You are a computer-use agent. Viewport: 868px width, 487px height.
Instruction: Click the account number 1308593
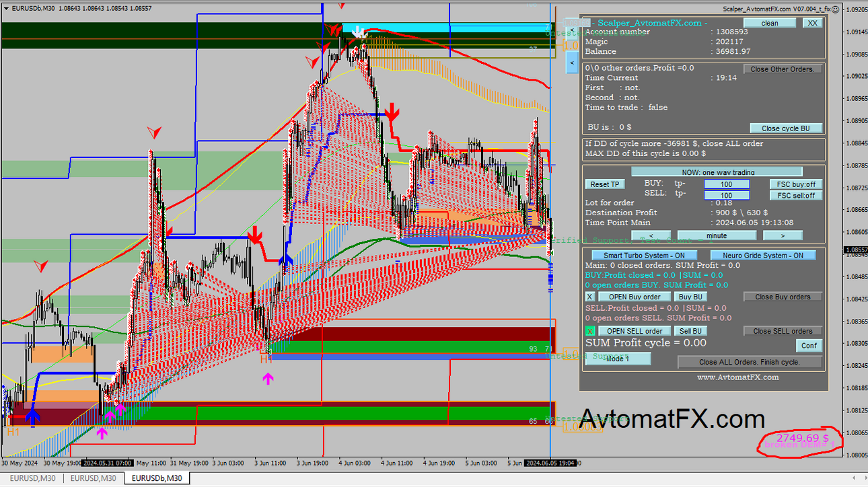(x=732, y=32)
